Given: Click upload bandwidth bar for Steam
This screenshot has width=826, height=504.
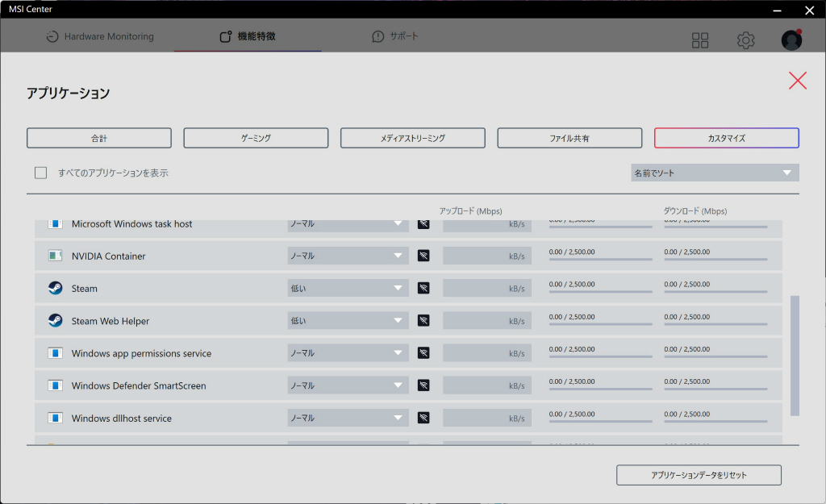Looking at the screenshot, I should [600, 291].
